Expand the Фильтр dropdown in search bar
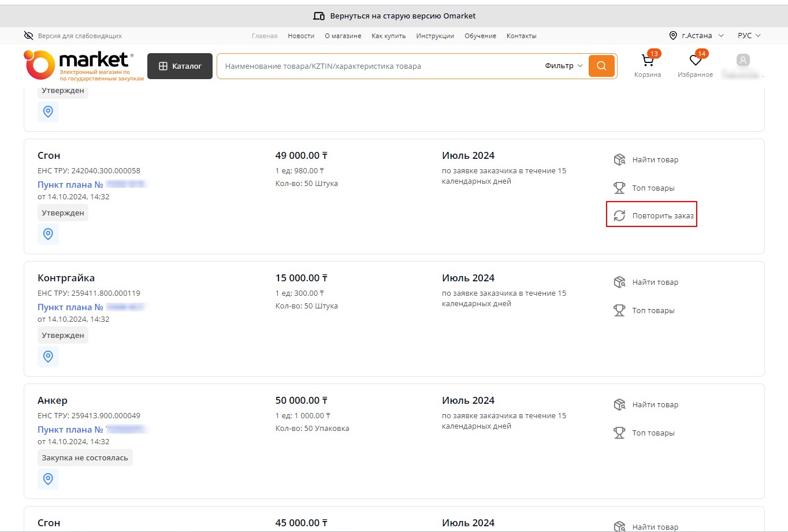 [x=563, y=66]
